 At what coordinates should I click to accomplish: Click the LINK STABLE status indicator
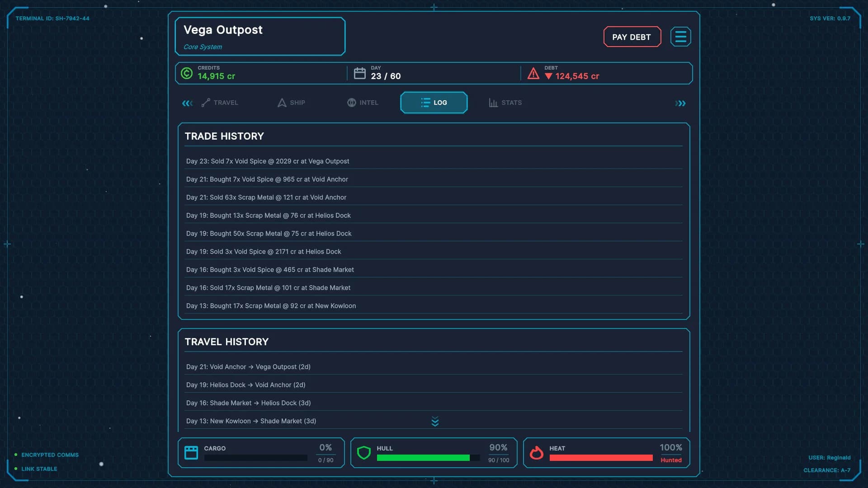tap(36, 469)
